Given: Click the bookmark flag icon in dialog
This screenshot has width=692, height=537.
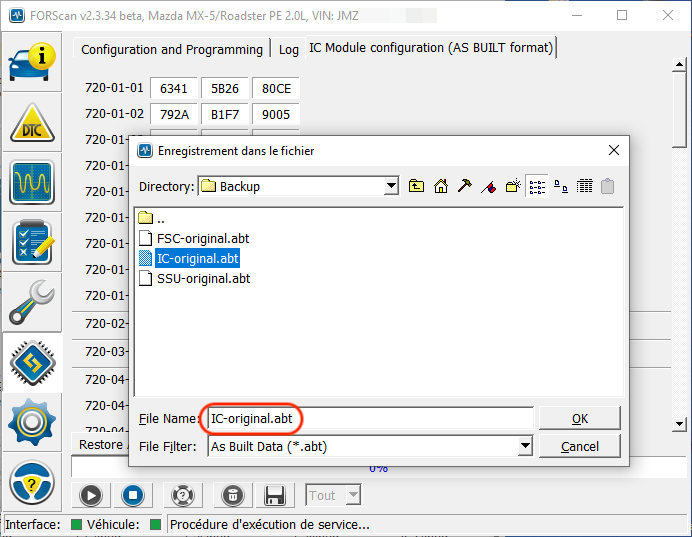Looking at the screenshot, I should coord(489,186).
